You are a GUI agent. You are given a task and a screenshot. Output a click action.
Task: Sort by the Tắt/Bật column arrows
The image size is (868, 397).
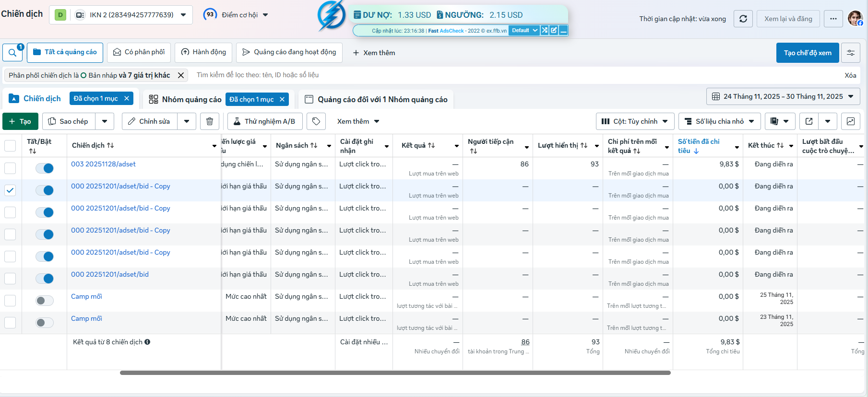tap(33, 151)
